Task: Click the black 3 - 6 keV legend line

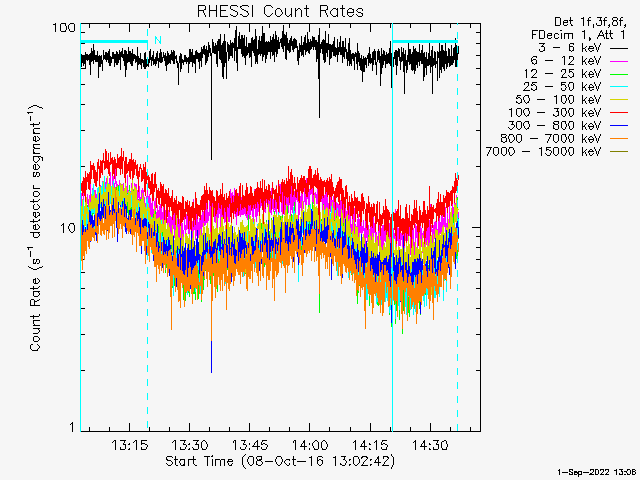Action: (x=618, y=49)
